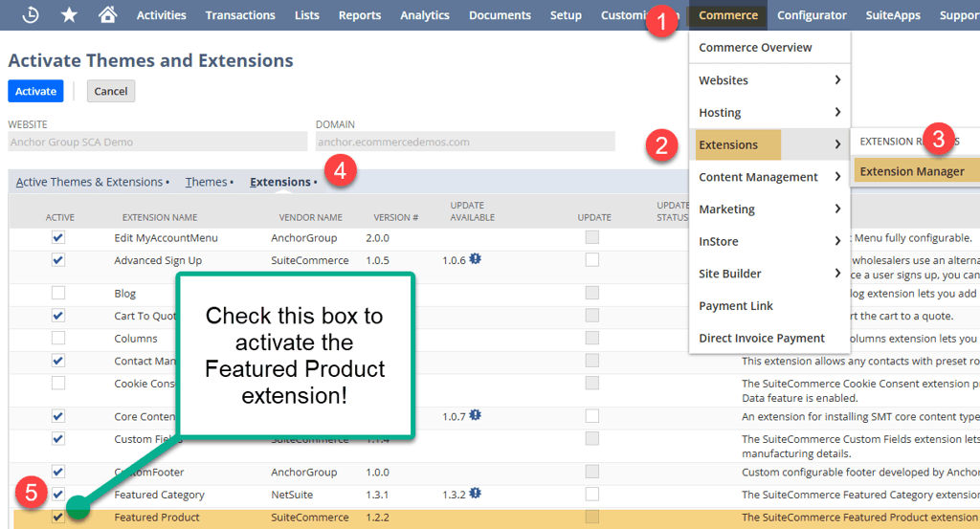
Task: Click the Version # column header
Action: pyautogui.click(x=395, y=217)
